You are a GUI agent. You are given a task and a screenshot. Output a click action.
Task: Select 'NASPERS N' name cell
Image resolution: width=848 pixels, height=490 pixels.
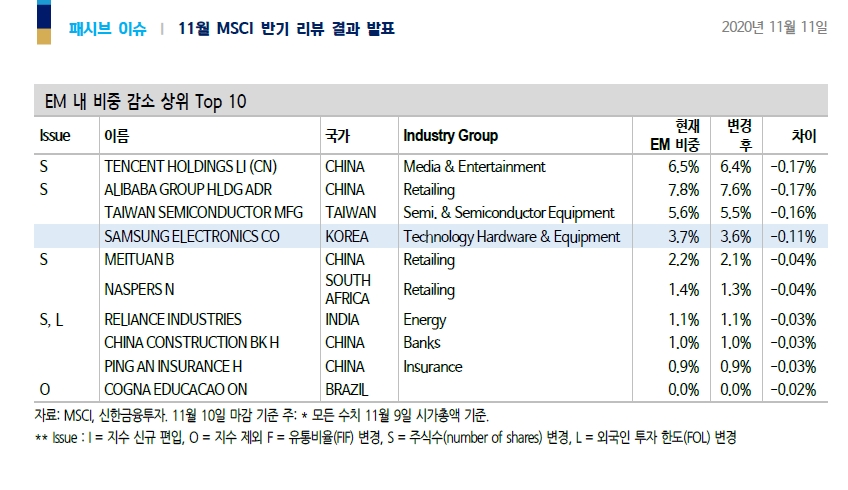tap(139, 289)
